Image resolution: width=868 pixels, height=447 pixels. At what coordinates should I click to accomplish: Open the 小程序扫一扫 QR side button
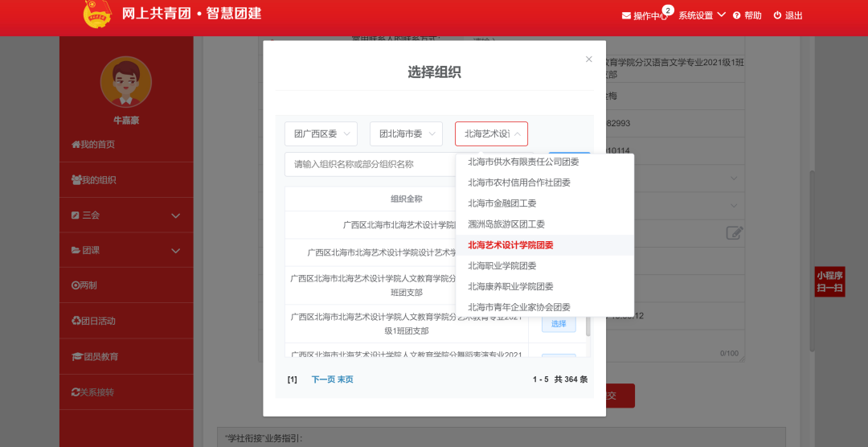tap(829, 281)
